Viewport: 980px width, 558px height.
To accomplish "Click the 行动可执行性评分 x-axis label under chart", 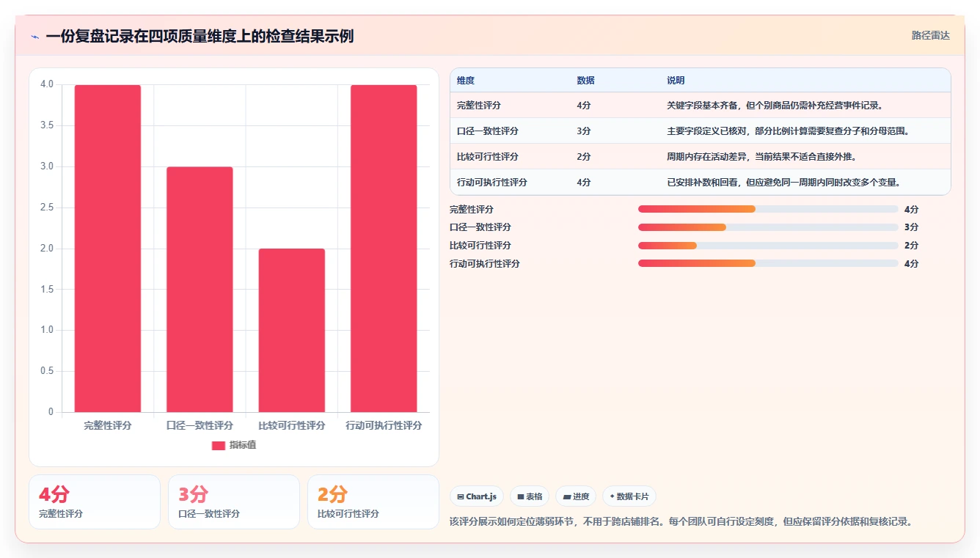I will pyautogui.click(x=384, y=425).
